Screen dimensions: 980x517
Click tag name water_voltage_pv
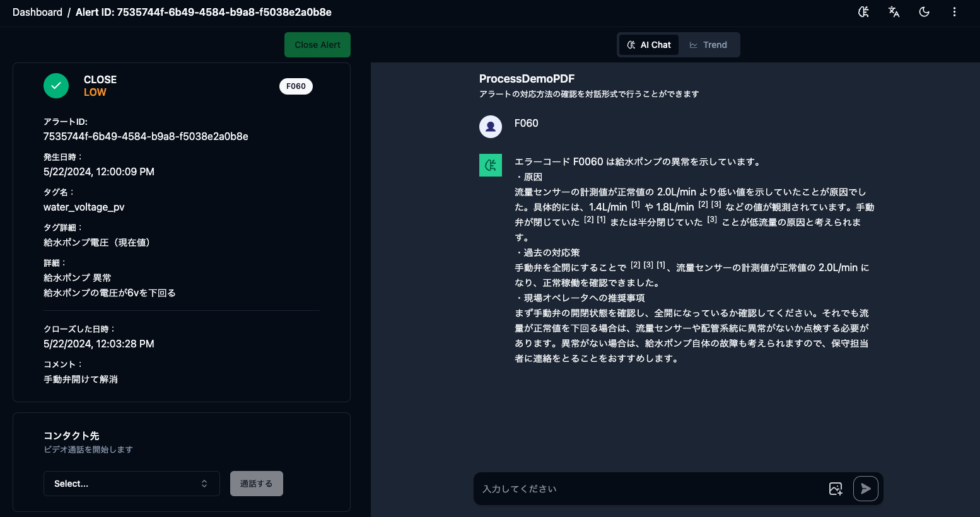pyautogui.click(x=84, y=207)
